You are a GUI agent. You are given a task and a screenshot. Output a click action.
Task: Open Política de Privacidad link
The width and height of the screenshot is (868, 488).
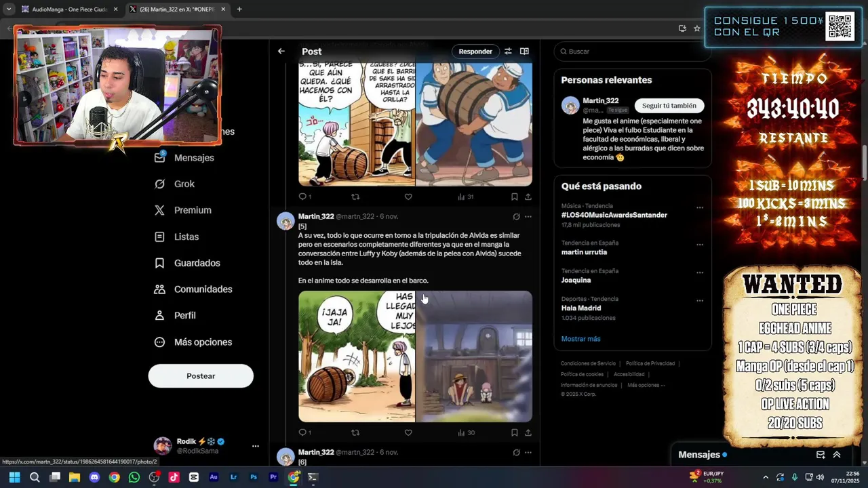coord(650,363)
